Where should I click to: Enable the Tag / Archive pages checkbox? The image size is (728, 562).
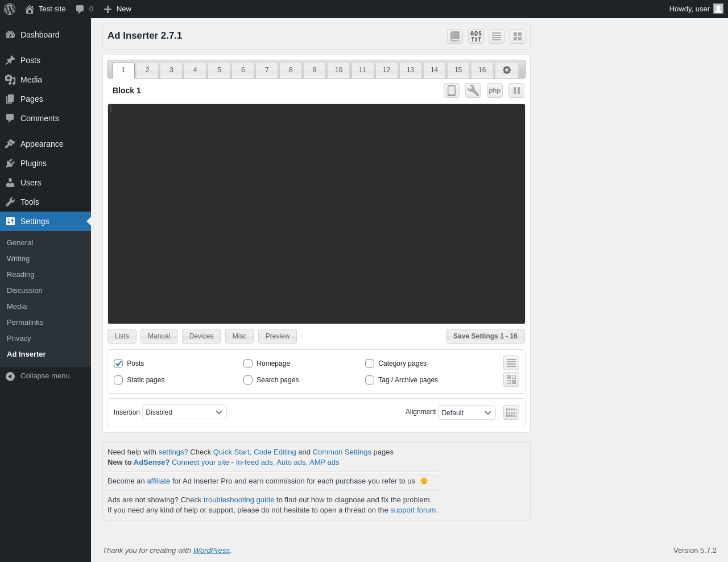(370, 380)
